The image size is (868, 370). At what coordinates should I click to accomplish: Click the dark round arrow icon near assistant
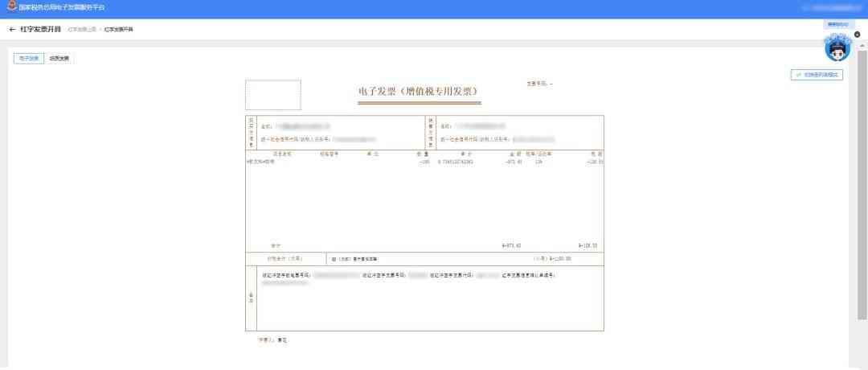858,35
